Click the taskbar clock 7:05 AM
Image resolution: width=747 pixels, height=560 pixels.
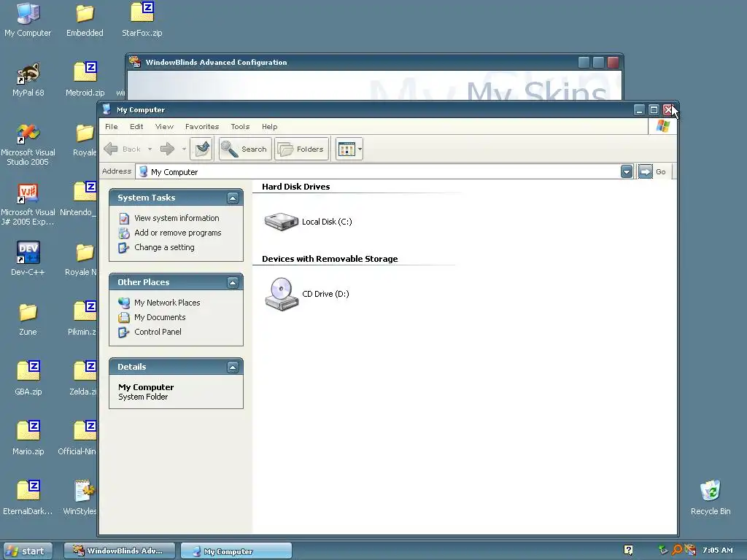(718, 551)
